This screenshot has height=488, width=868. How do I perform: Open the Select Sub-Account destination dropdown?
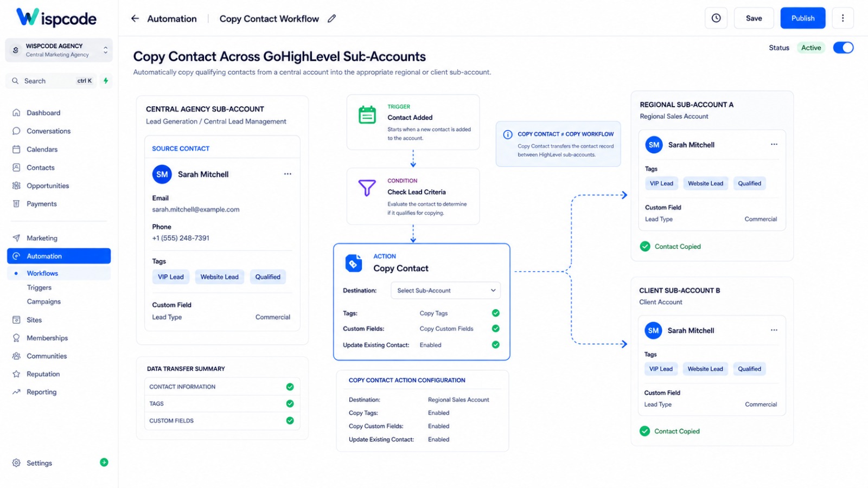[x=445, y=291]
